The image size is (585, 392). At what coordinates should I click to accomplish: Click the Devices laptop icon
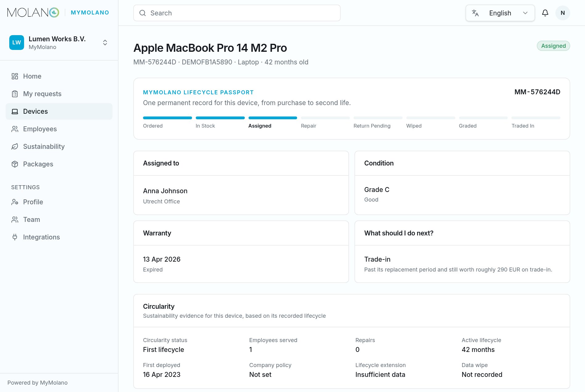point(15,111)
